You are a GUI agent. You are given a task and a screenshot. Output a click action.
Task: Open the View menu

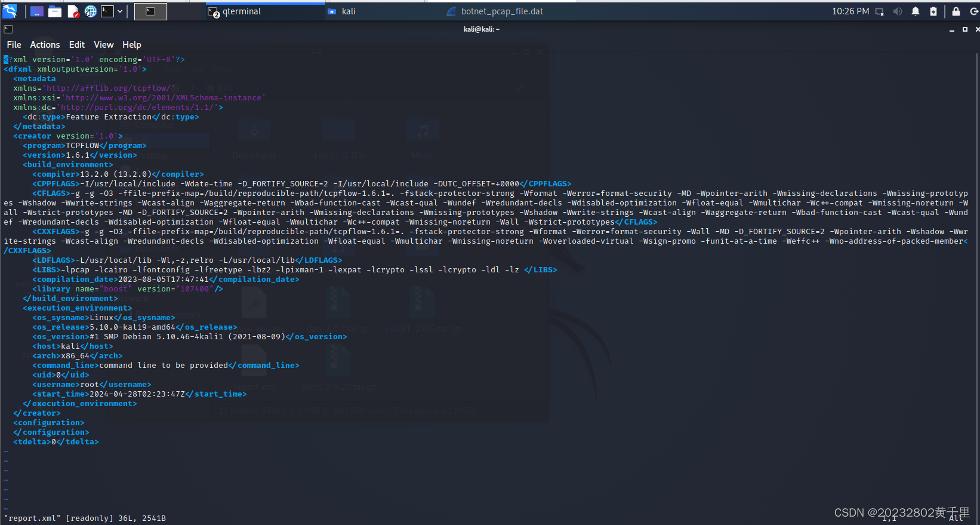(104, 45)
